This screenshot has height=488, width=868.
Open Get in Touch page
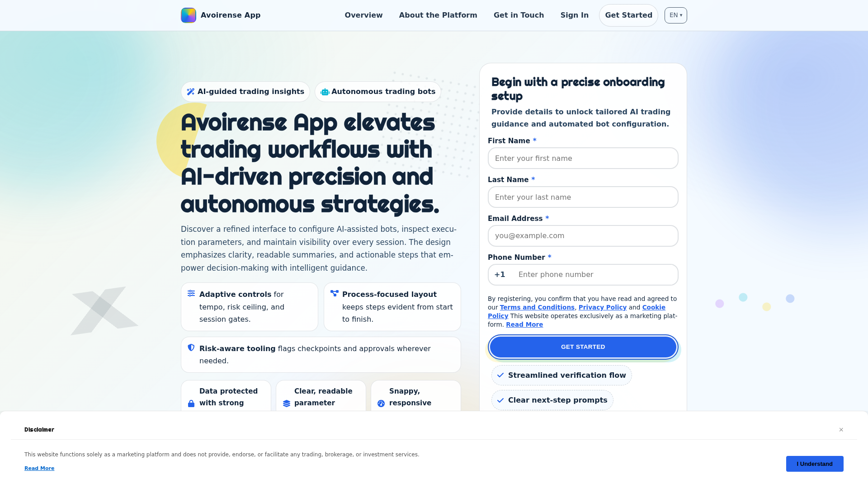(x=519, y=15)
